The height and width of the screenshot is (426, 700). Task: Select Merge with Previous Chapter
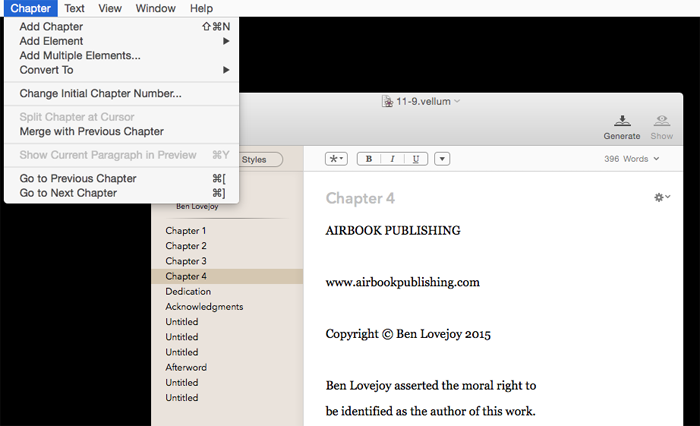pyautogui.click(x=91, y=132)
